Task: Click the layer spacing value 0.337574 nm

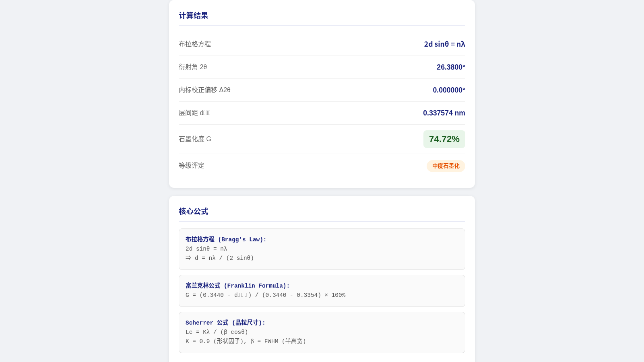Action: pos(444,113)
